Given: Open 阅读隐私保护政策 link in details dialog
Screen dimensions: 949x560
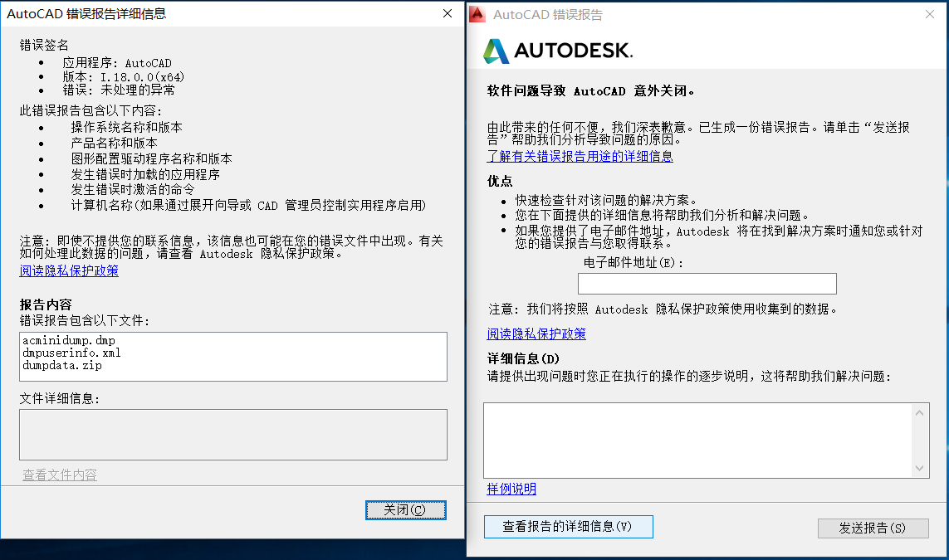Looking at the screenshot, I should point(69,271).
